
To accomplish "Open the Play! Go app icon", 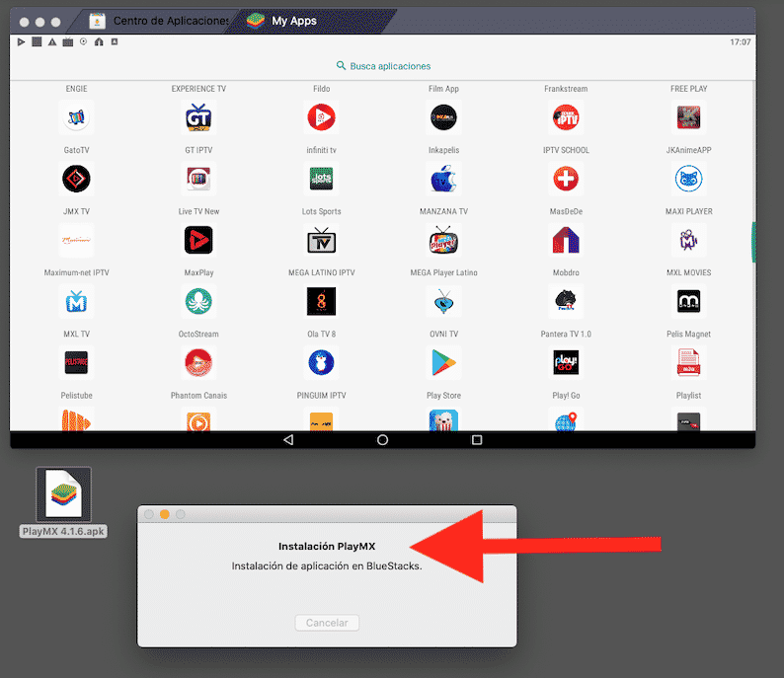I will pyautogui.click(x=566, y=363).
